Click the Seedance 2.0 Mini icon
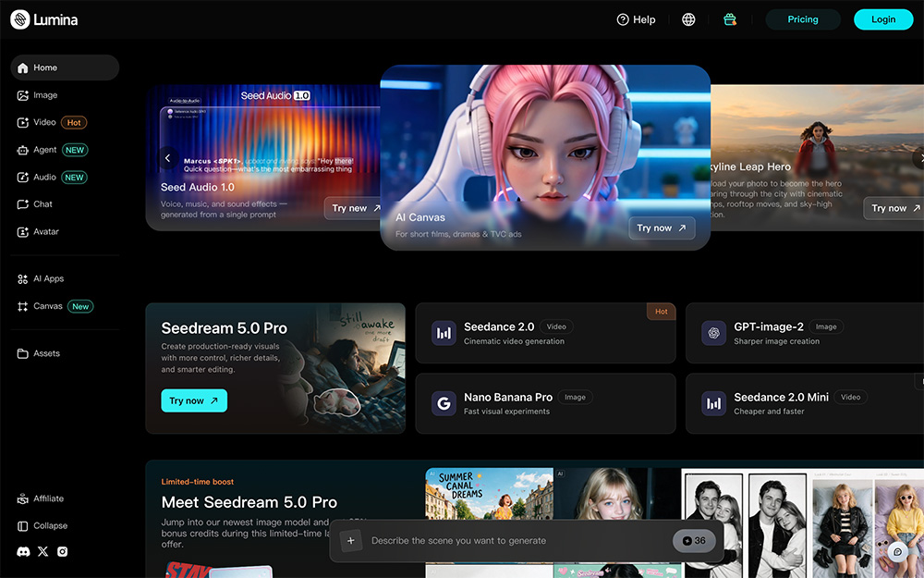This screenshot has height=578, width=924. click(x=713, y=403)
